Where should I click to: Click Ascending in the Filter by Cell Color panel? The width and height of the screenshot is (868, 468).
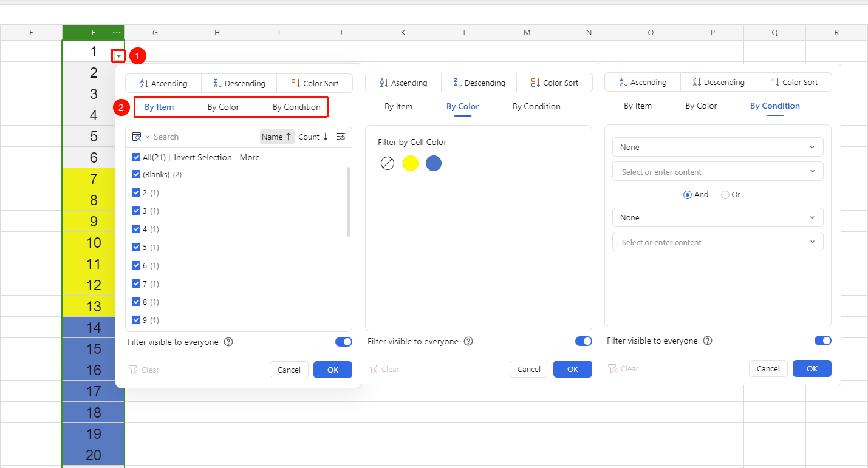click(403, 83)
